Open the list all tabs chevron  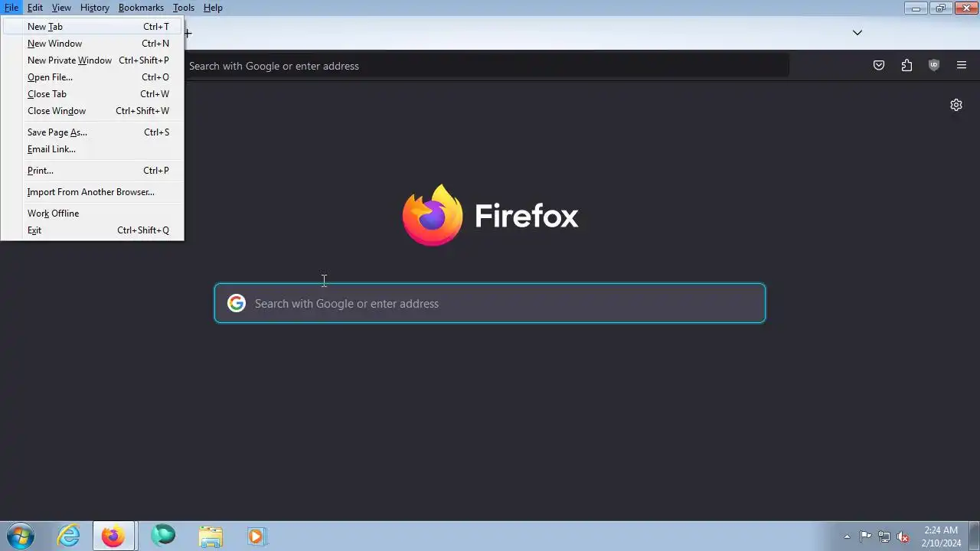coord(857,33)
